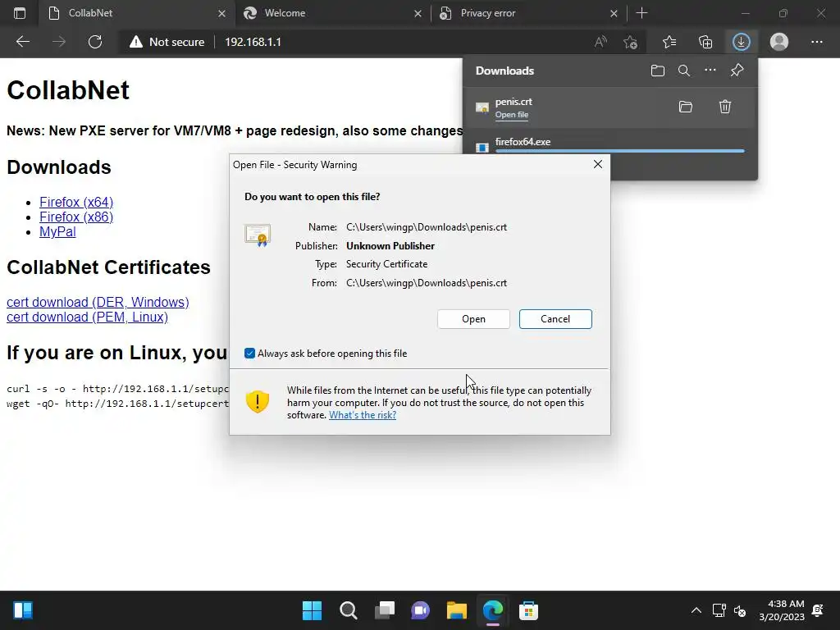Switch to the Privacy error tab

(528, 13)
